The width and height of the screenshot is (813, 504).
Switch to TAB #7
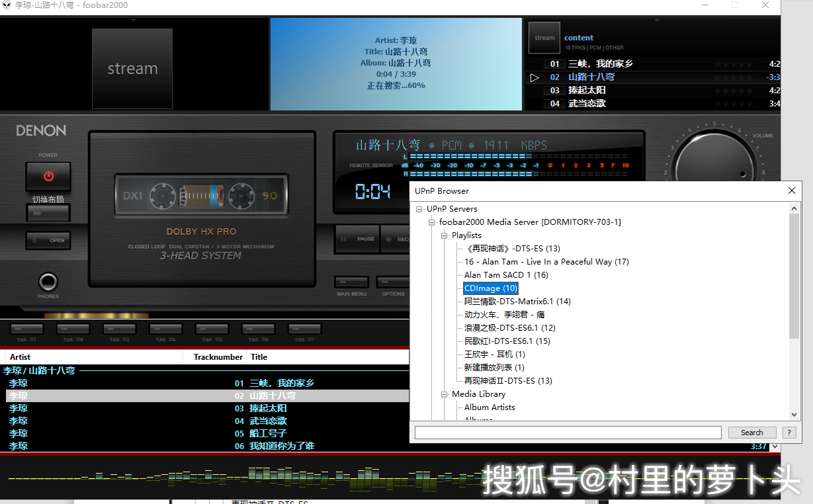305,329
